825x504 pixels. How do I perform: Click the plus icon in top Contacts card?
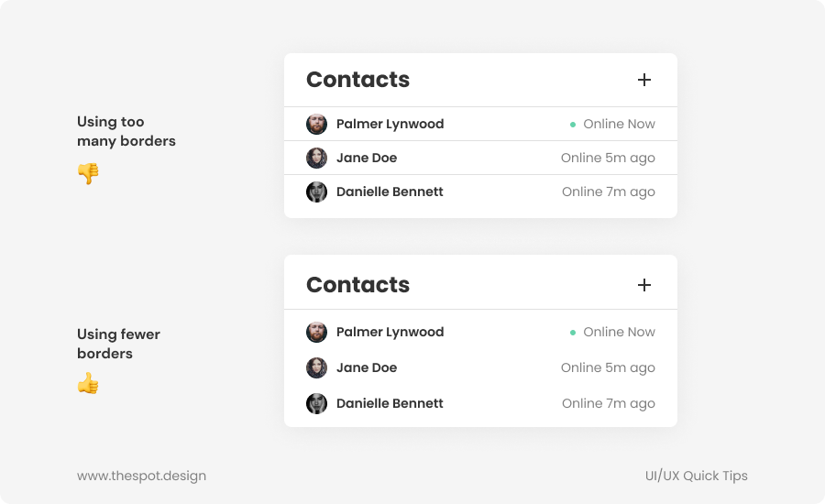coord(644,80)
